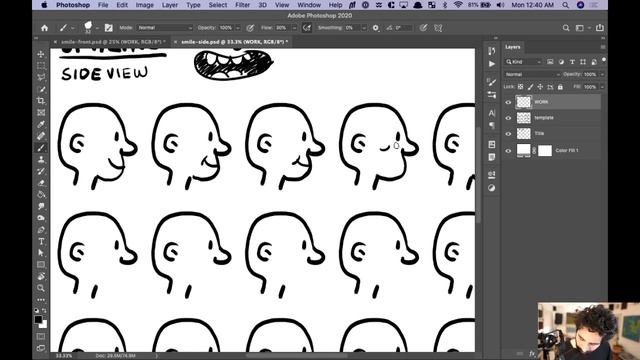640x360 pixels.
Task: Hide the Title layer
Action: coord(508,134)
